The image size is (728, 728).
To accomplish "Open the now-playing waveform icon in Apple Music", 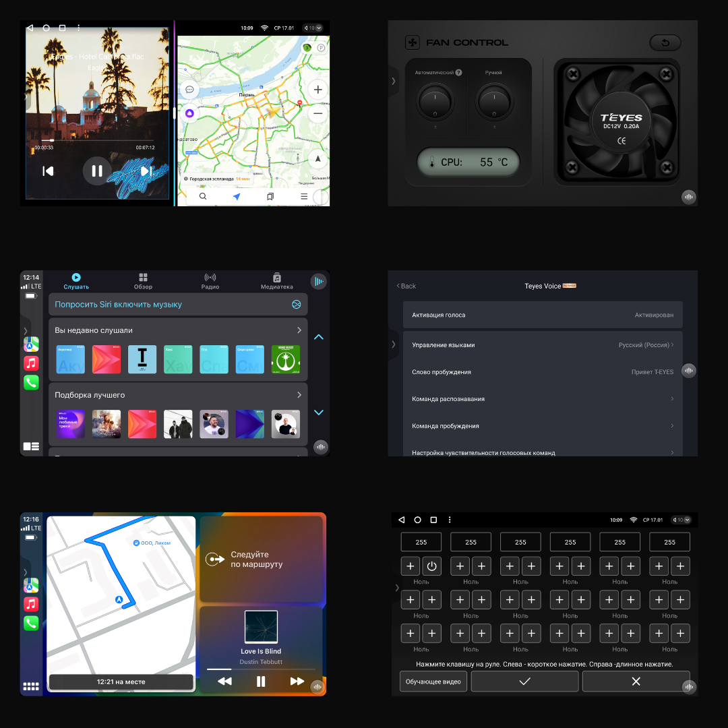I will click(318, 281).
